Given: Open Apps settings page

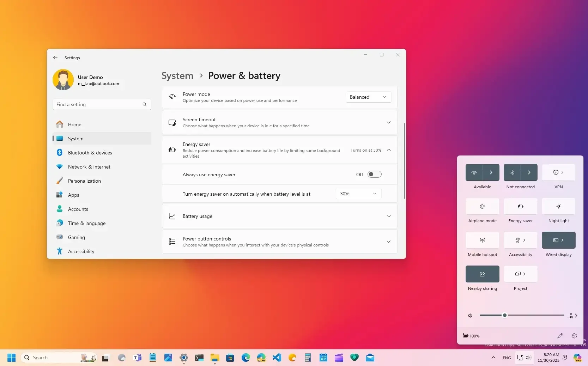Looking at the screenshot, I should (x=102, y=195).
